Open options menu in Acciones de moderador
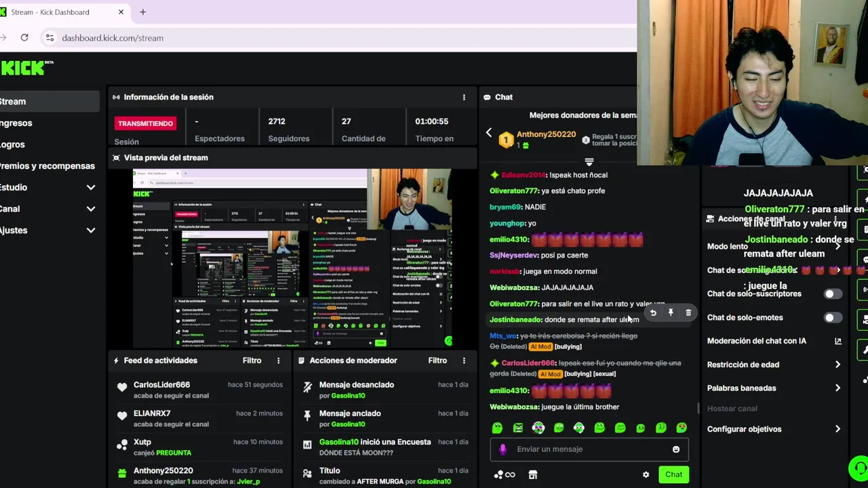This screenshot has width=868, height=488. [464, 361]
